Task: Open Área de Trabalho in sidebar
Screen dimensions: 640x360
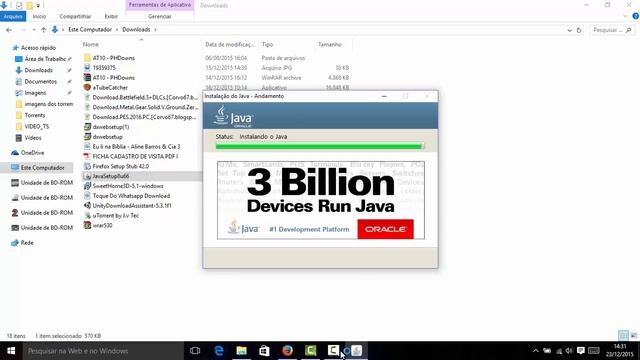Action: point(45,59)
